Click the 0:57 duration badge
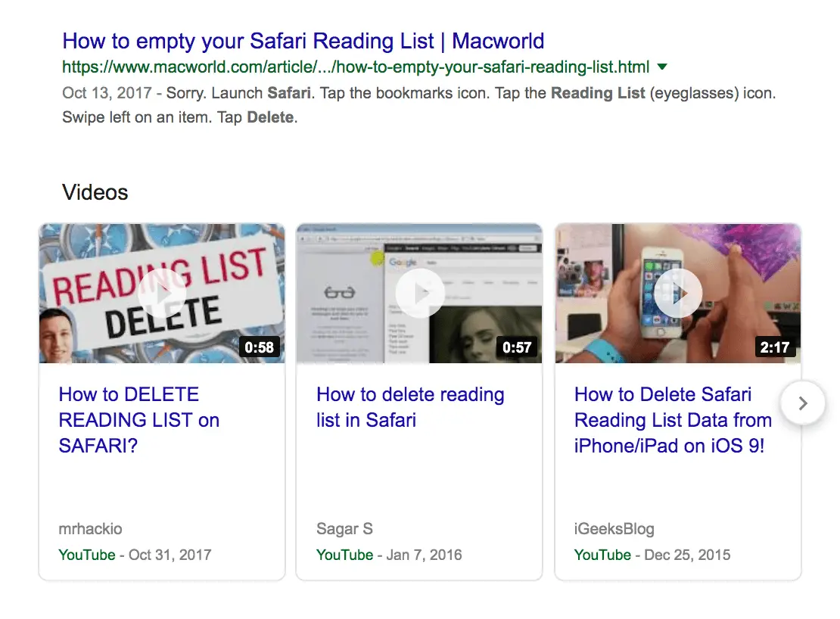840x619 pixels. (x=518, y=347)
